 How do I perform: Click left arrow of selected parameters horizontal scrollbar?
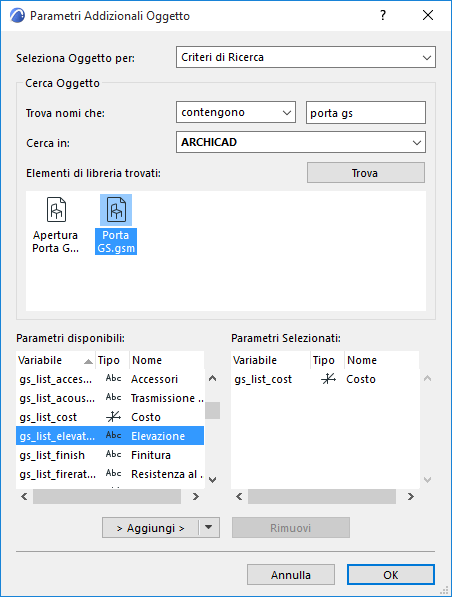pyautogui.click(x=239, y=496)
